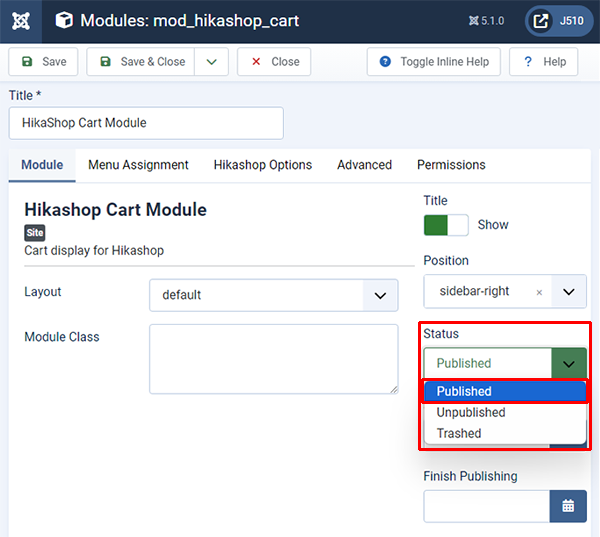Select Published option in Status list
The height and width of the screenshot is (537, 600).
coord(505,391)
